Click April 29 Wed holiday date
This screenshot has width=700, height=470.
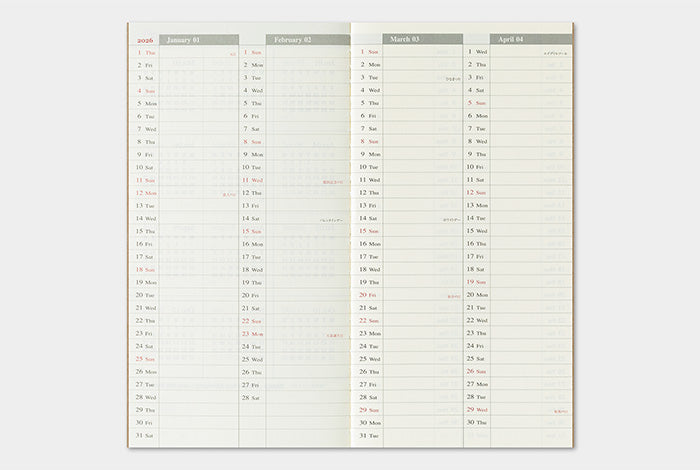(476, 409)
